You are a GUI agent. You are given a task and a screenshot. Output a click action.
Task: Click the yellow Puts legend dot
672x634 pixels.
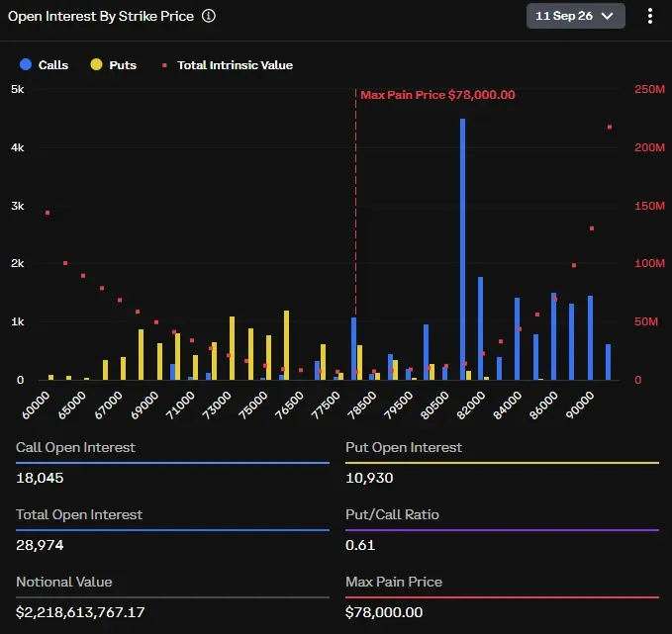point(96,64)
